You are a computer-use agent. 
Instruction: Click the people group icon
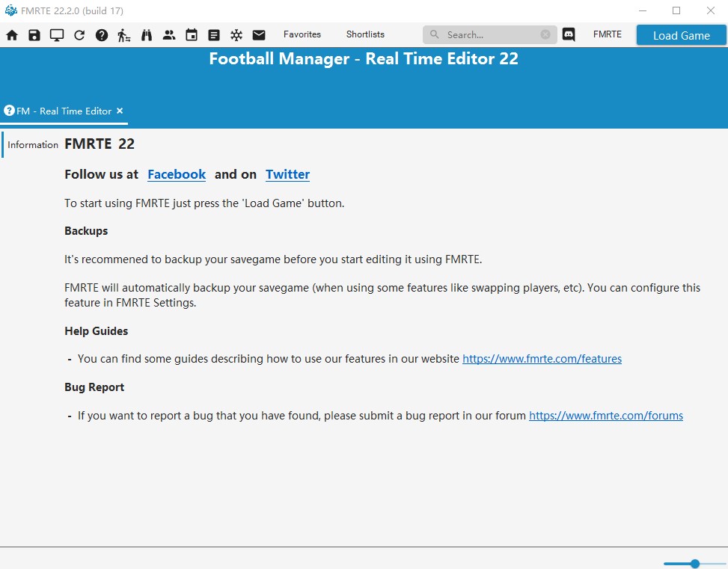[x=169, y=35]
